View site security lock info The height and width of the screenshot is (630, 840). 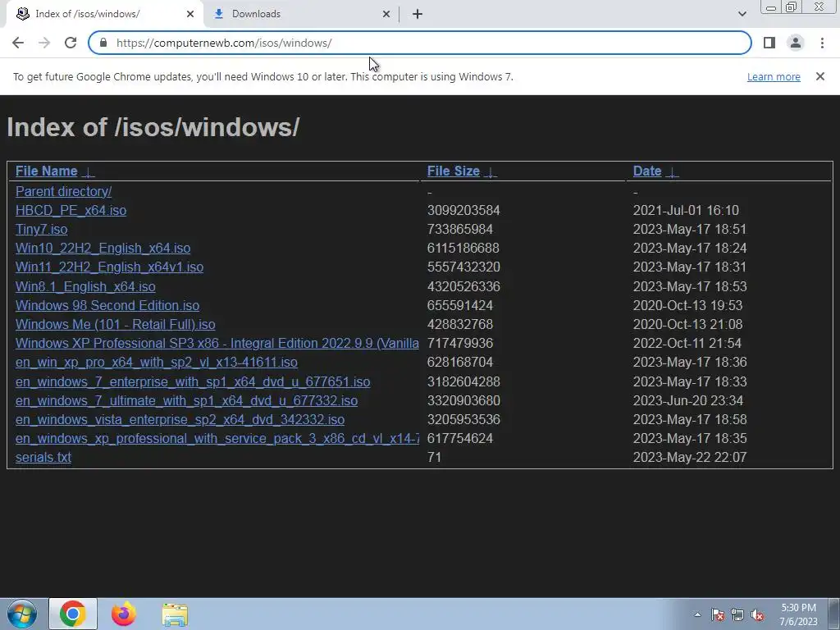[x=103, y=43]
